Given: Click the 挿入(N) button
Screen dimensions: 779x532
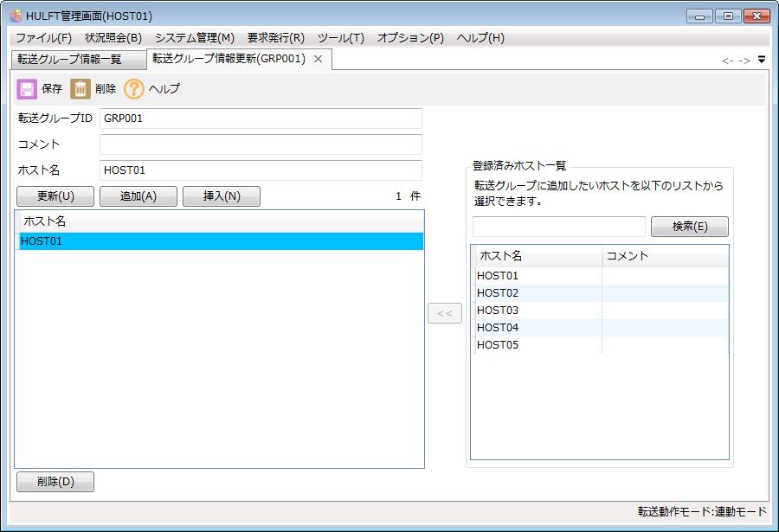Looking at the screenshot, I should click(x=222, y=196).
